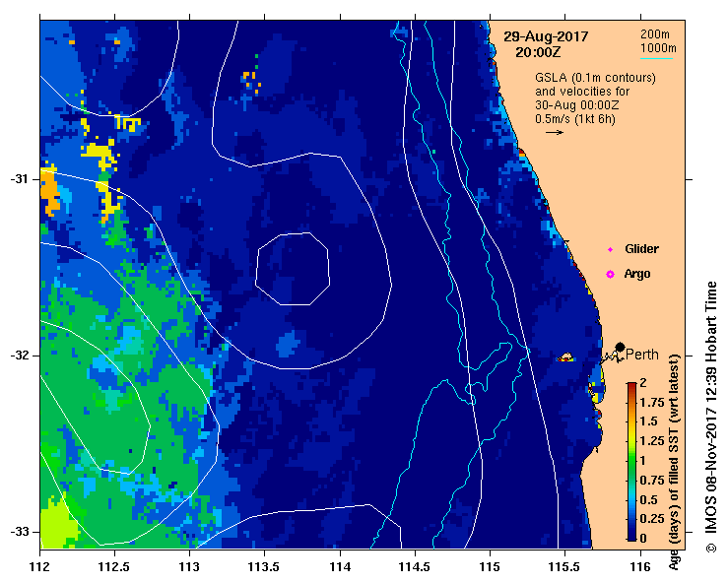The width and height of the screenshot is (728, 583).
Task: Click the longitude axis label '116'
Action: (x=640, y=566)
